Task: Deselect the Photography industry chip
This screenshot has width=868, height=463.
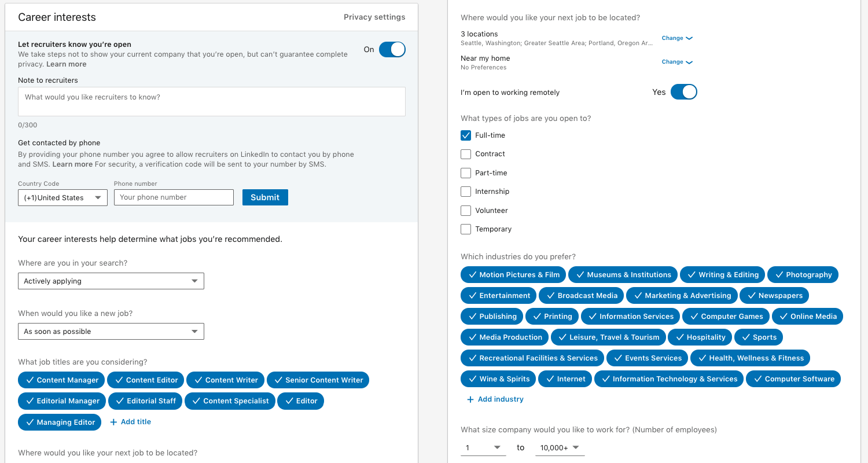Action: [803, 274]
